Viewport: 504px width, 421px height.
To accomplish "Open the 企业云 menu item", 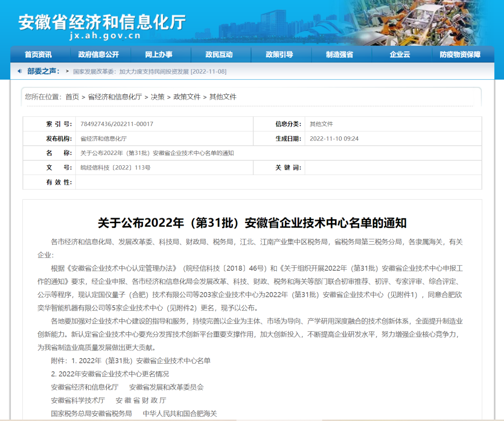I will (400, 55).
